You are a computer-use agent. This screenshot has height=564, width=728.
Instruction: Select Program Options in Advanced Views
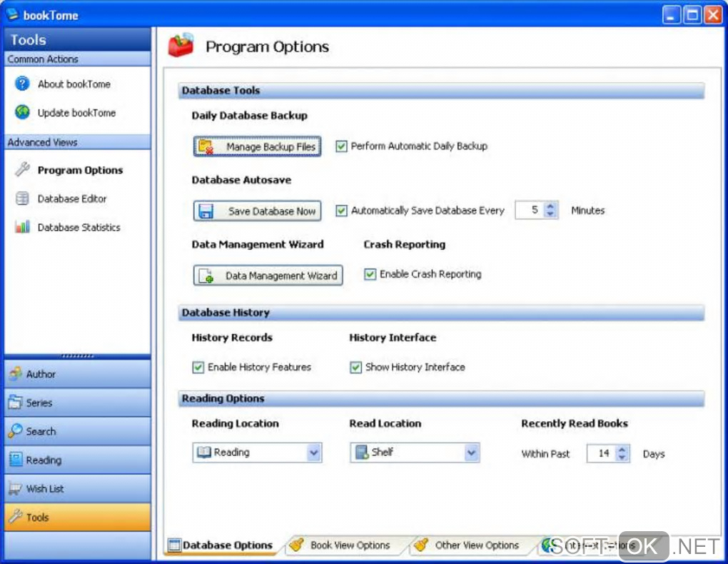point(80,170)
